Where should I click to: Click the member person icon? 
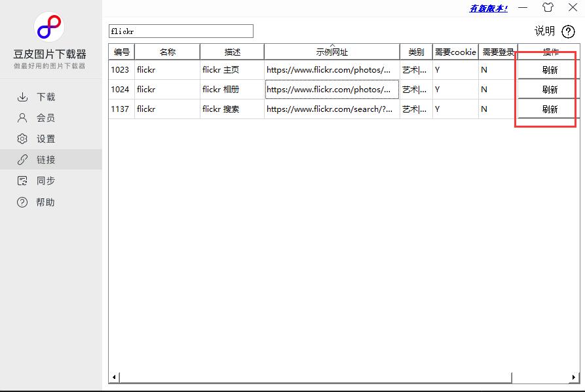click(x=22, y=118)
